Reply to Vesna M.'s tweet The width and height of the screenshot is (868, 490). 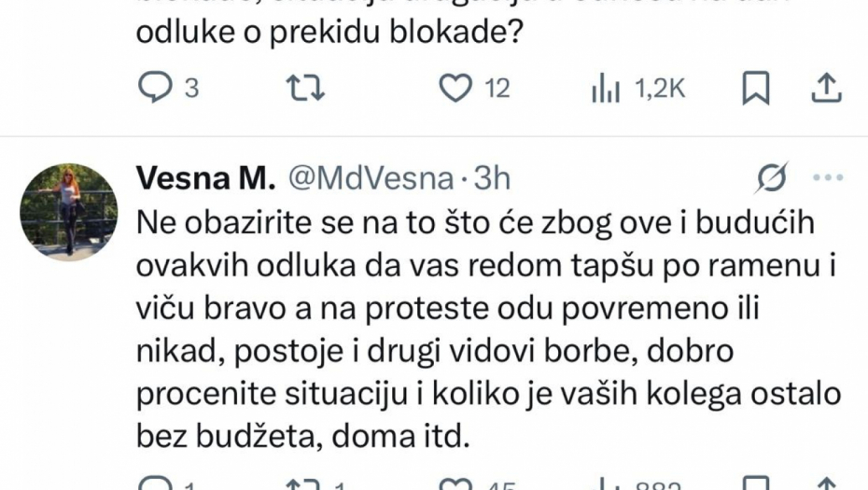[152, 483]
